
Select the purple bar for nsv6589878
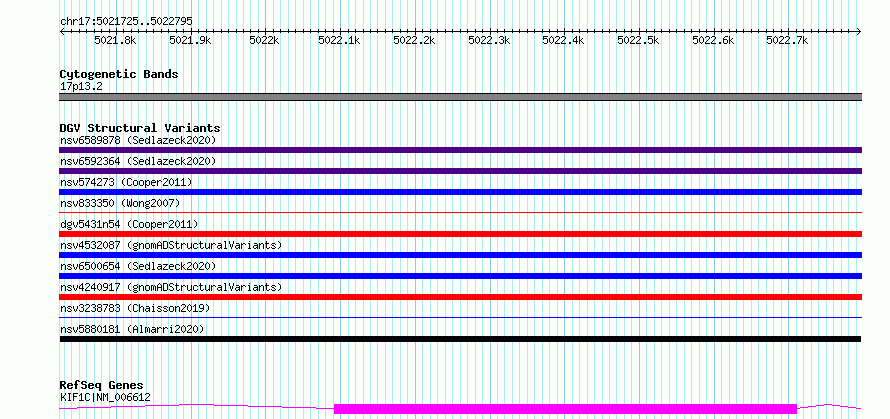tap(460, 150)
